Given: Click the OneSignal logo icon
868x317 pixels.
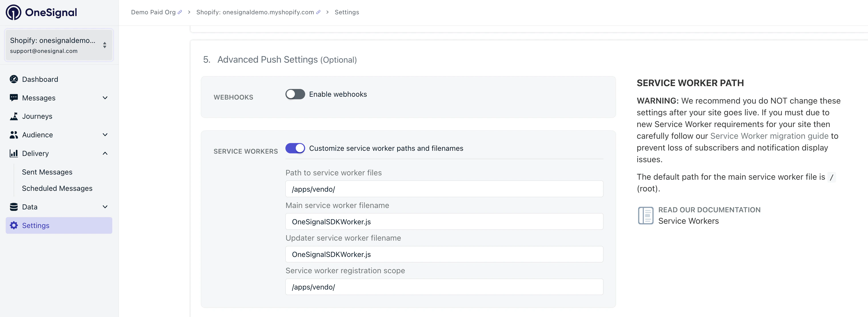Looking at the screenshot, I should point(13,13).
